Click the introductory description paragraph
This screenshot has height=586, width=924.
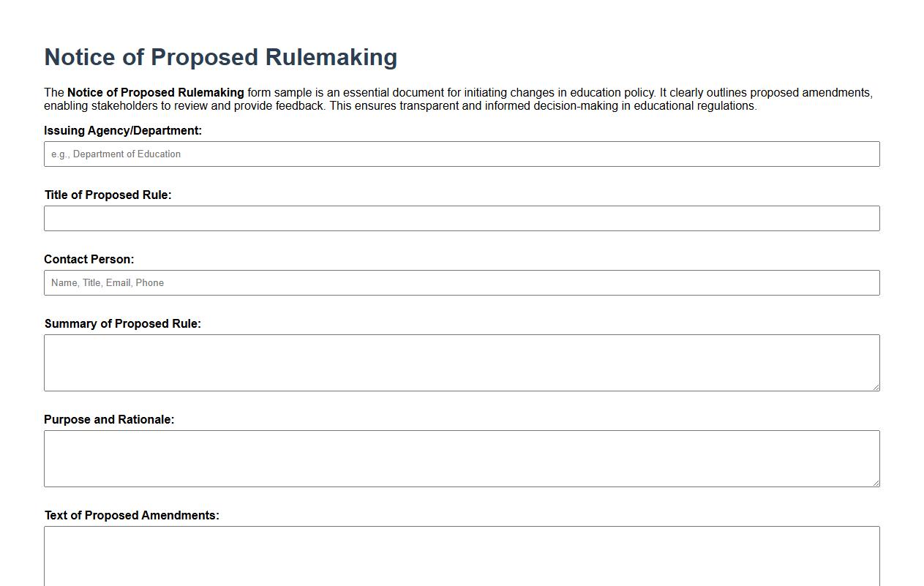tap(459, 99)
